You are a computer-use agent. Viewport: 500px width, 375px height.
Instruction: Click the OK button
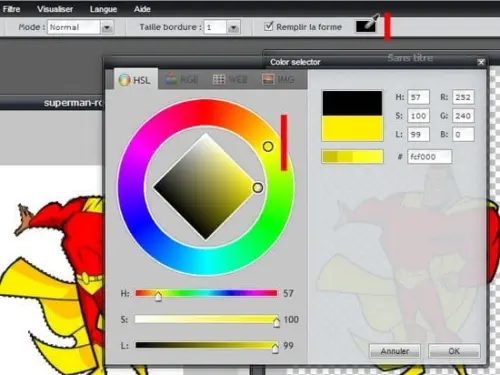(x=454, y=351)
